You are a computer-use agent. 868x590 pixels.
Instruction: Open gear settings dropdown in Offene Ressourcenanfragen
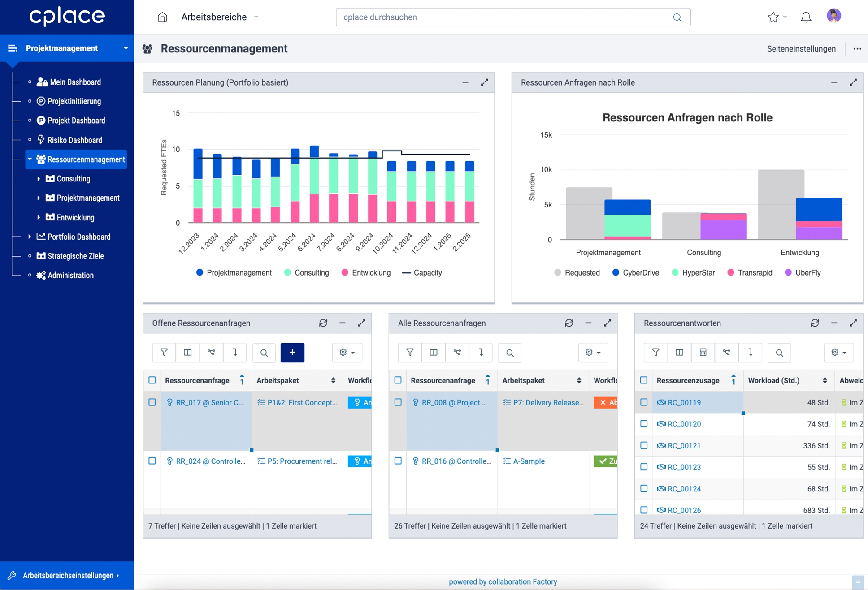pyautogui.click(x=347, y=353)
